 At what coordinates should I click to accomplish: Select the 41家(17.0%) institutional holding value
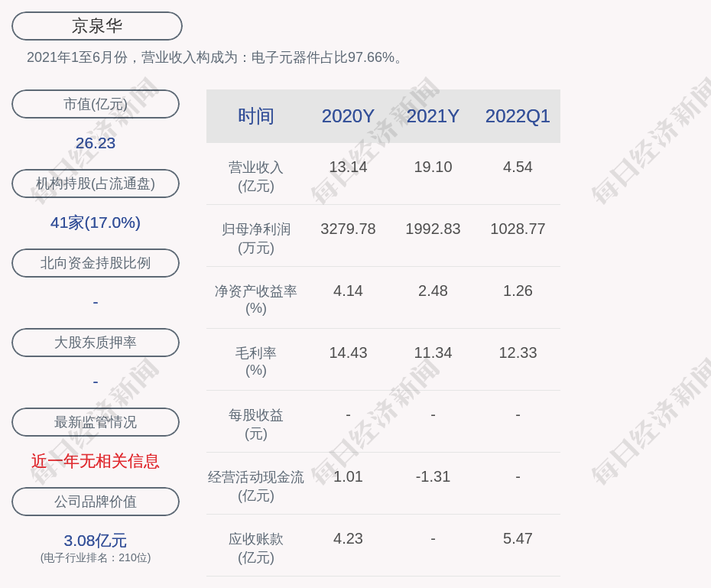[x=96, y=223]
